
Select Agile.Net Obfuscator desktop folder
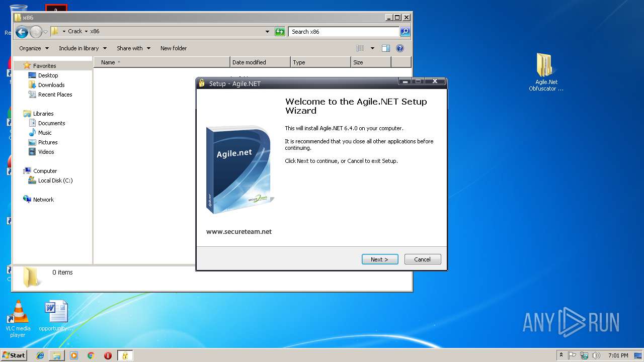coord(546,72)
